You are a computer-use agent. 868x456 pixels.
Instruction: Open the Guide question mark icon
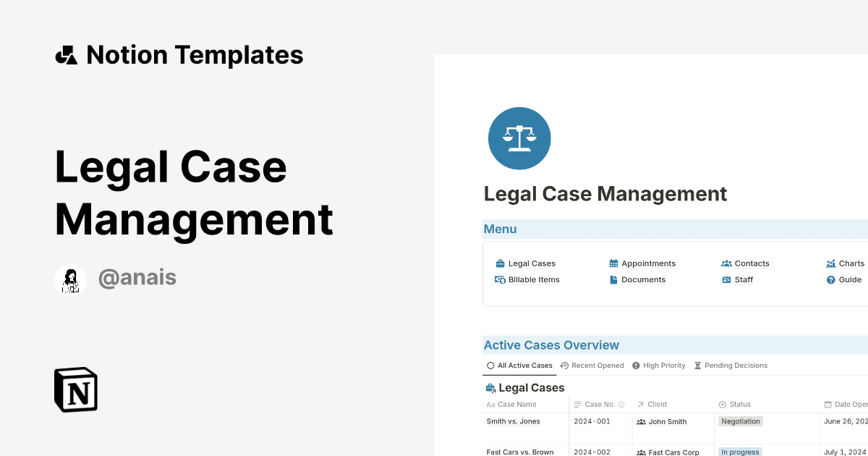[830, 279]
